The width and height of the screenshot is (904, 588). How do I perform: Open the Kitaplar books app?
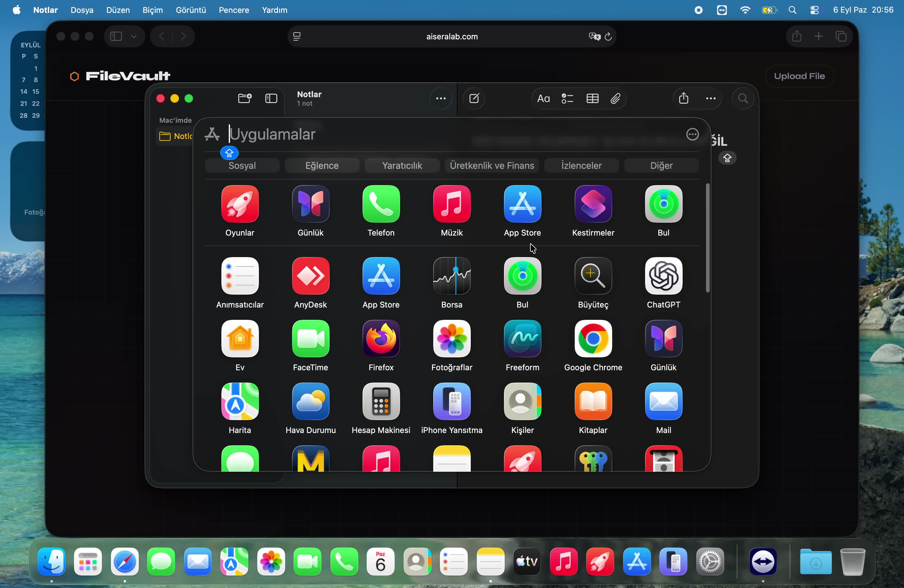tap(593, 402)
